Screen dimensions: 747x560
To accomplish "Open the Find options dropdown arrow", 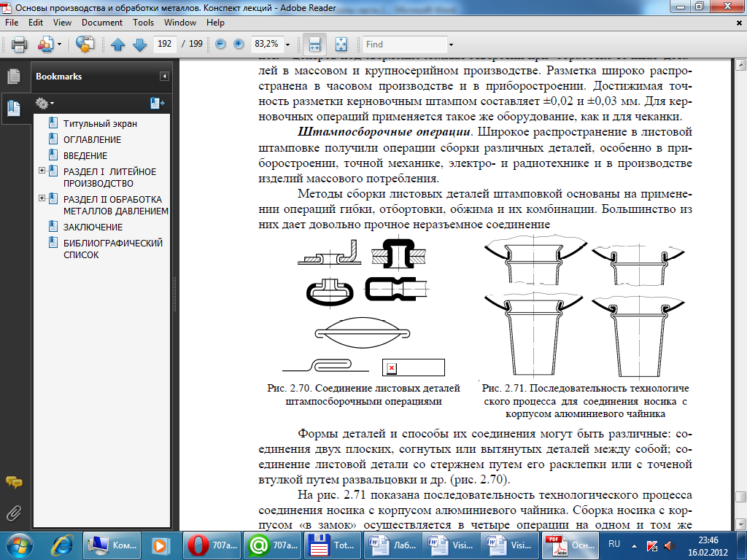I will [x=451, y=44].
